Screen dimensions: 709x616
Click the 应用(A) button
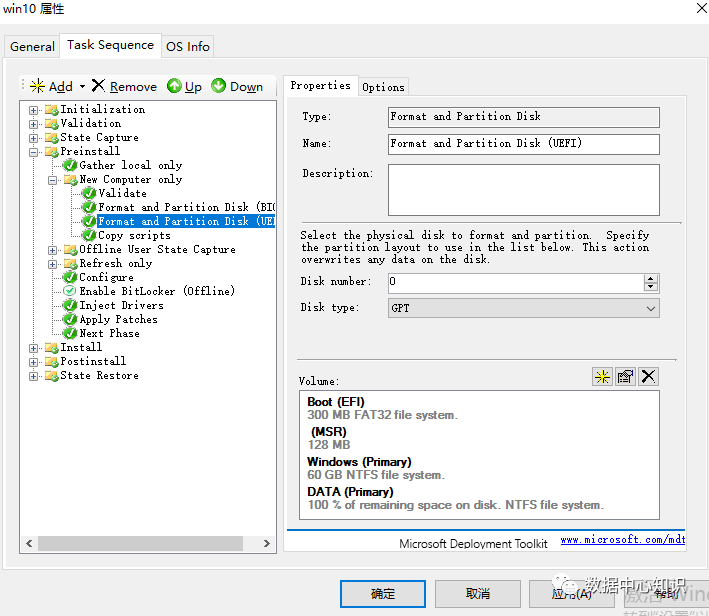pyautogui.click(x=572, y=594)
